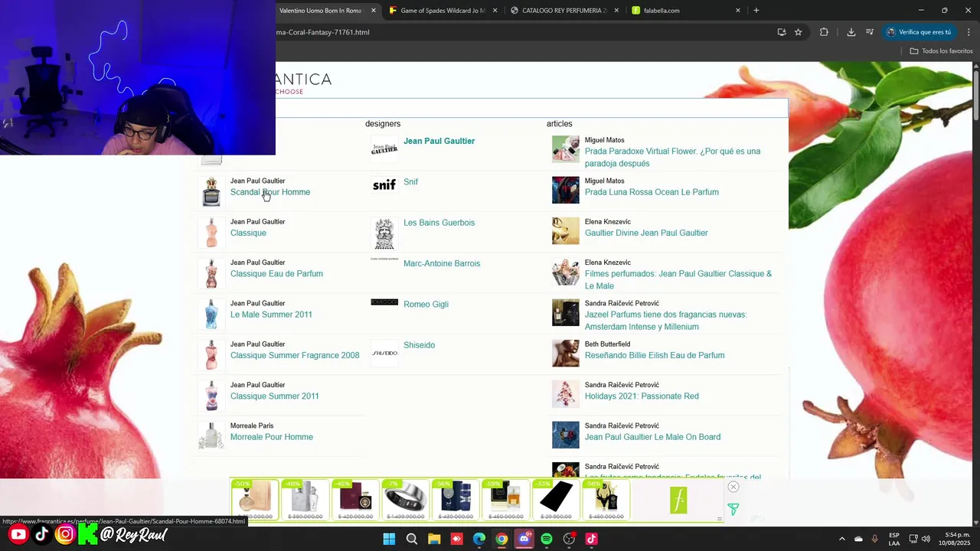Open the Marc-Antoine Barrois designer link
980x551 pixels.
click(442, 263)
